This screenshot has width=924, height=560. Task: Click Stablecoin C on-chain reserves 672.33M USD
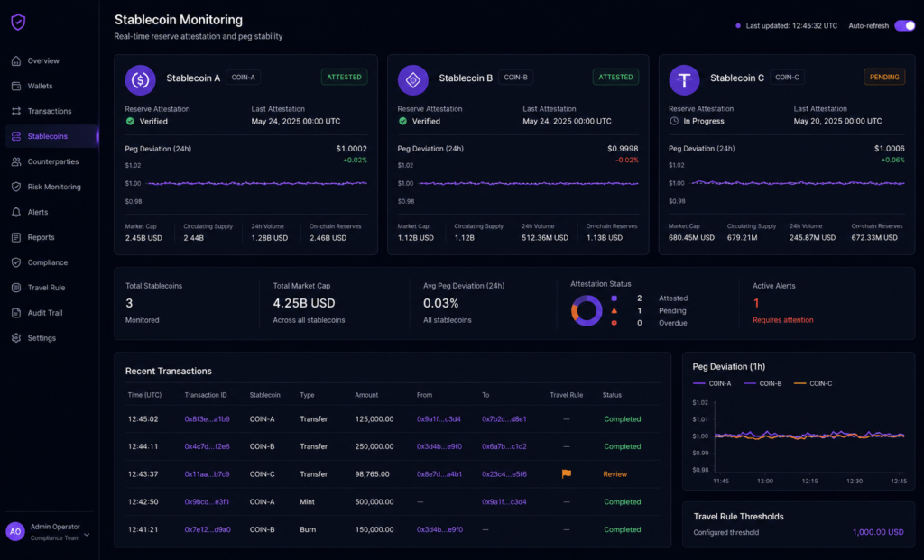pos(874,238)
